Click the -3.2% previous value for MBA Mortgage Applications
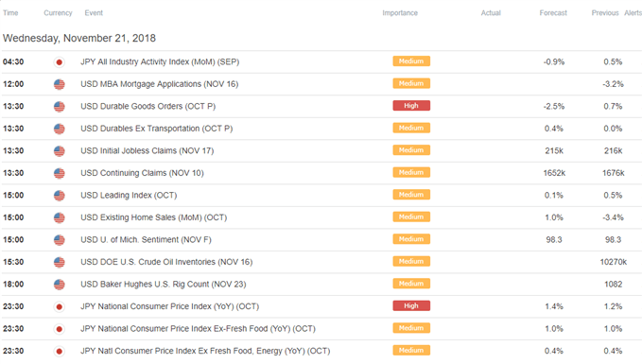The height and width of the screenshot is (364, 642). [x=613, y=84]
